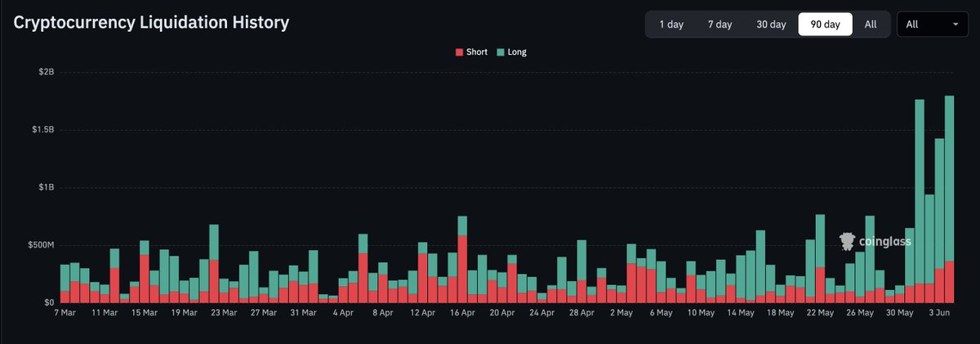Toggle the Long series in legend

coord(512,52)
